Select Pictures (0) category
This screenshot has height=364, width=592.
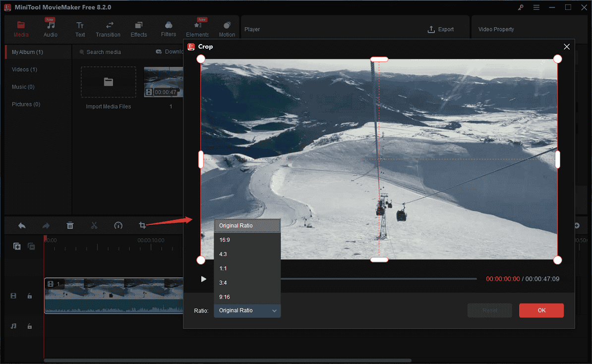pos(26,104)
